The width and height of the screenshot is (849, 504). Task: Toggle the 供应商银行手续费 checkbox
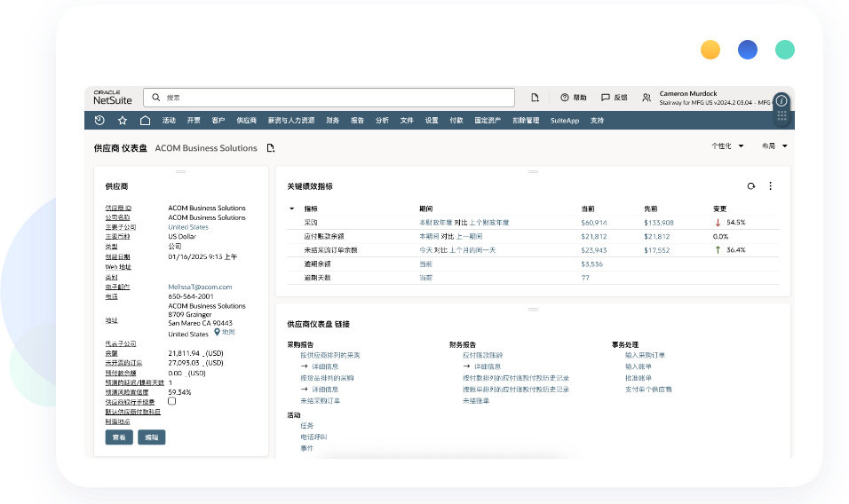click(x=172, y=401)
